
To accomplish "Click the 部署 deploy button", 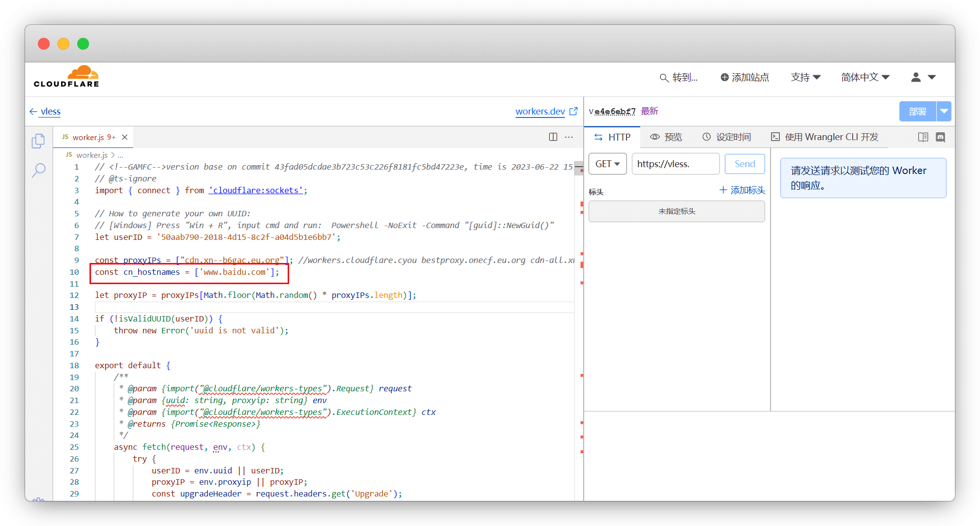I will click(x=918, y=111).
